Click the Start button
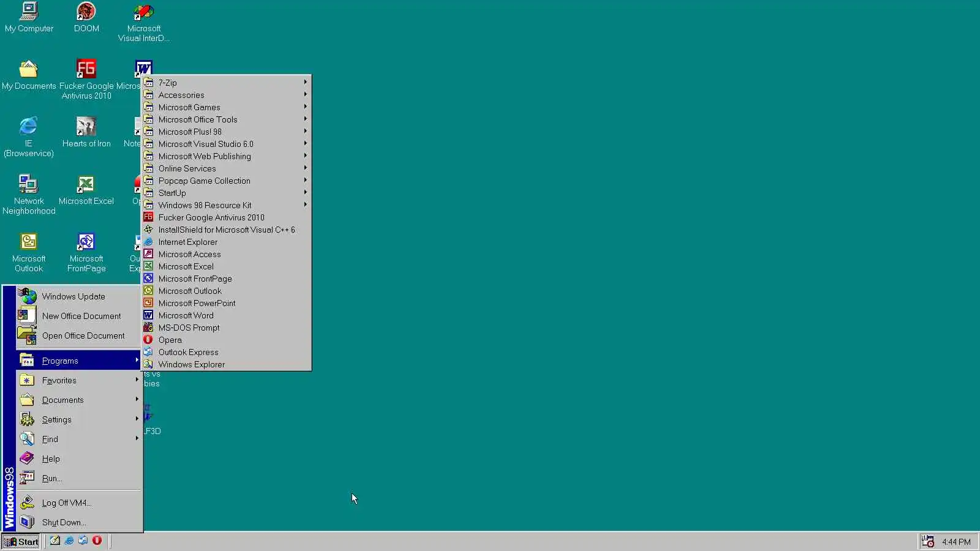Screen dimensions: 980x551 21,542
